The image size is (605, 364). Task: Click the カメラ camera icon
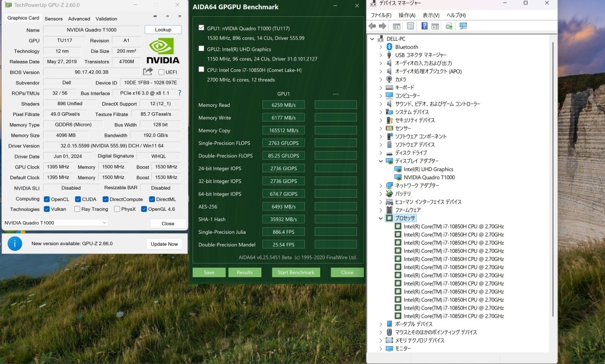tap(390, 79)
